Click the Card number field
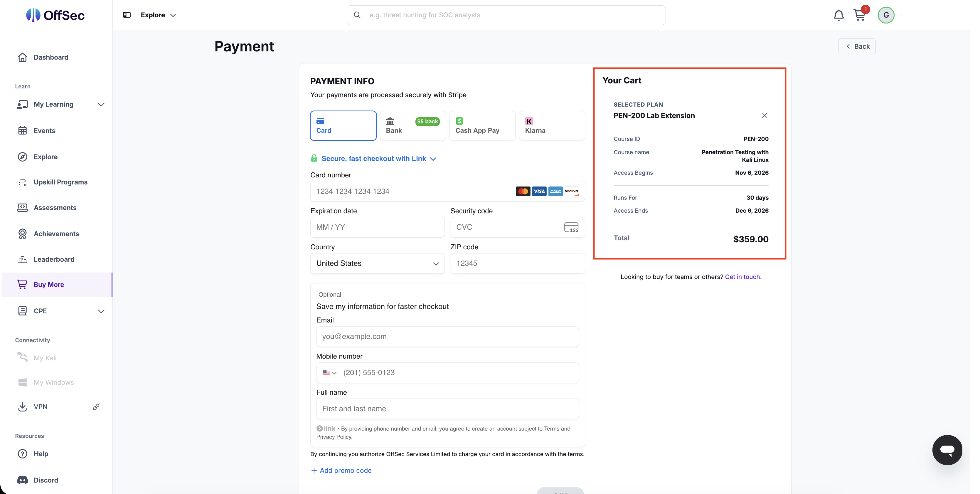Screen dimensions: 980x494 pos(448,191)
